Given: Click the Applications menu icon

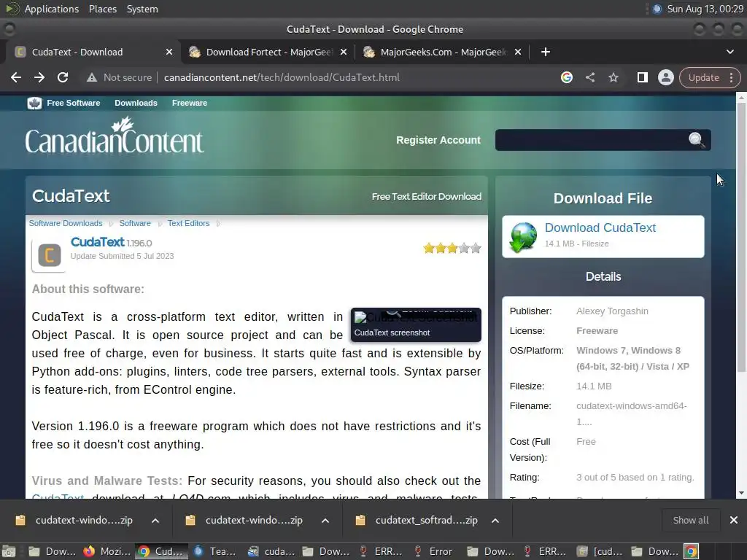Looking at the screenshot, I should (x=12, y=9).
